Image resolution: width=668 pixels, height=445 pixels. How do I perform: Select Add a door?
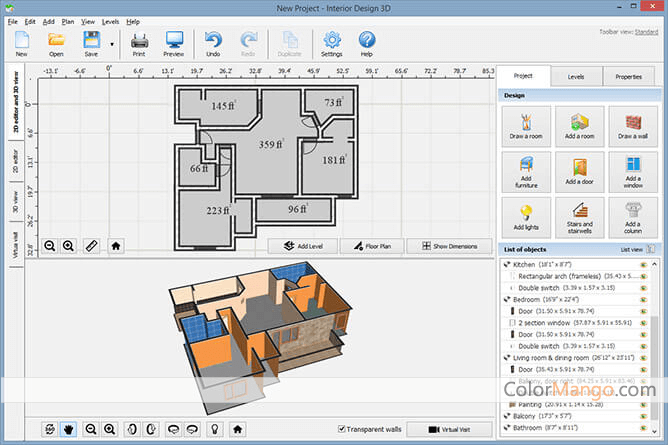point(579,172)
